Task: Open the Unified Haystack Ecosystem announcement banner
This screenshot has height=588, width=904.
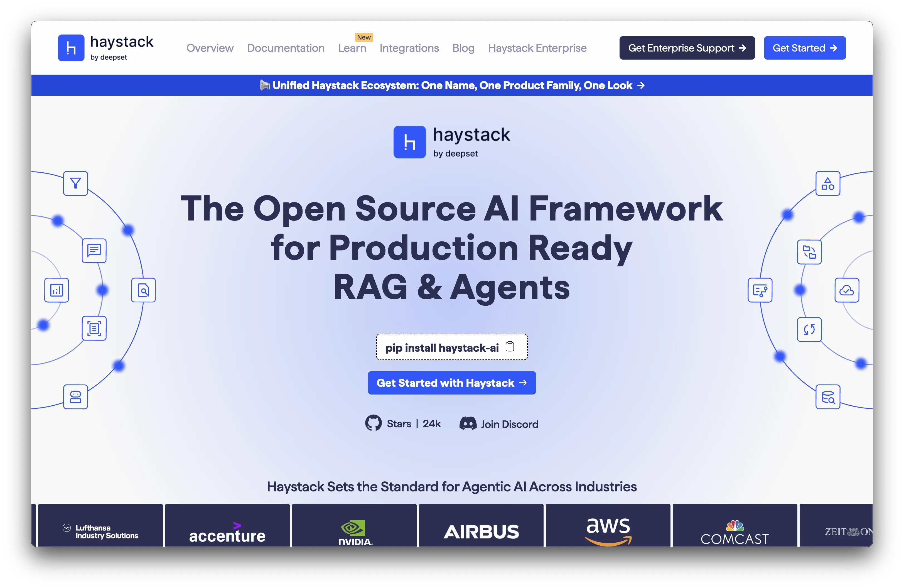Action: (452, 85)
